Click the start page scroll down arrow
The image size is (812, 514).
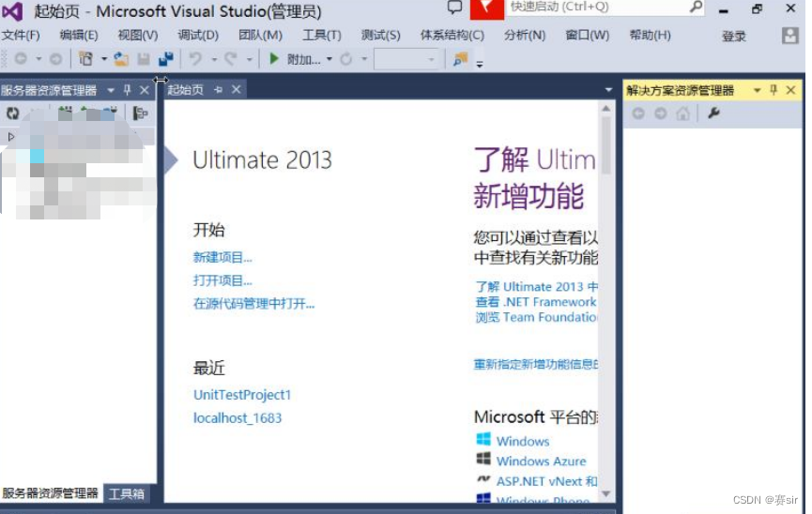(x=605, y=493)
